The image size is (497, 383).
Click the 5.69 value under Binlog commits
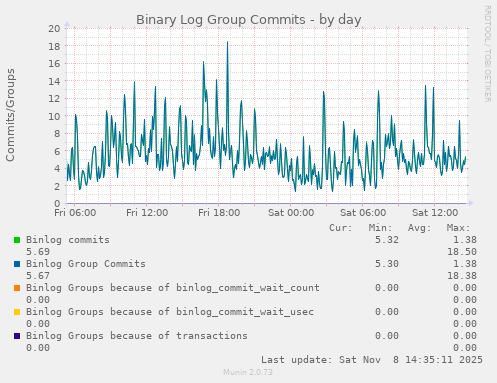click(x=38, y=252)
